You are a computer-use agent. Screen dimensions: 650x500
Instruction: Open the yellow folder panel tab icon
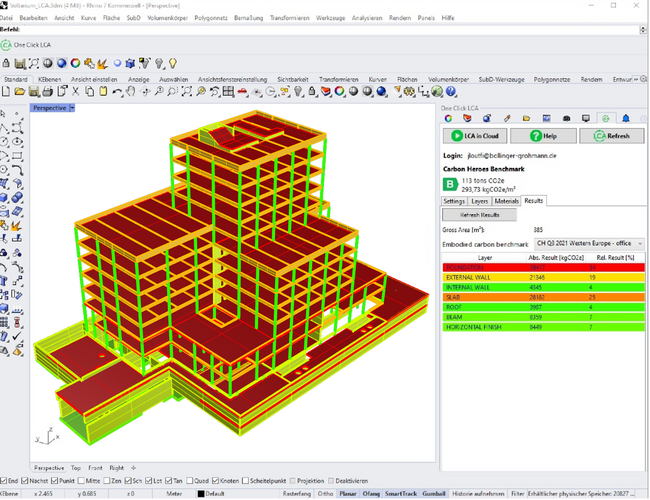tap(526, 119)
